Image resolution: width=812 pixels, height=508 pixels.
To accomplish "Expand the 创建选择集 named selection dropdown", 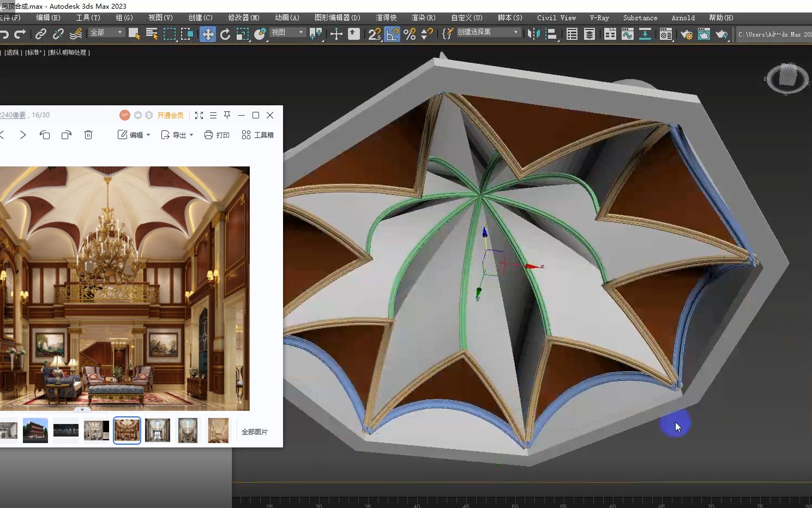I will click(x=488, y=33).
